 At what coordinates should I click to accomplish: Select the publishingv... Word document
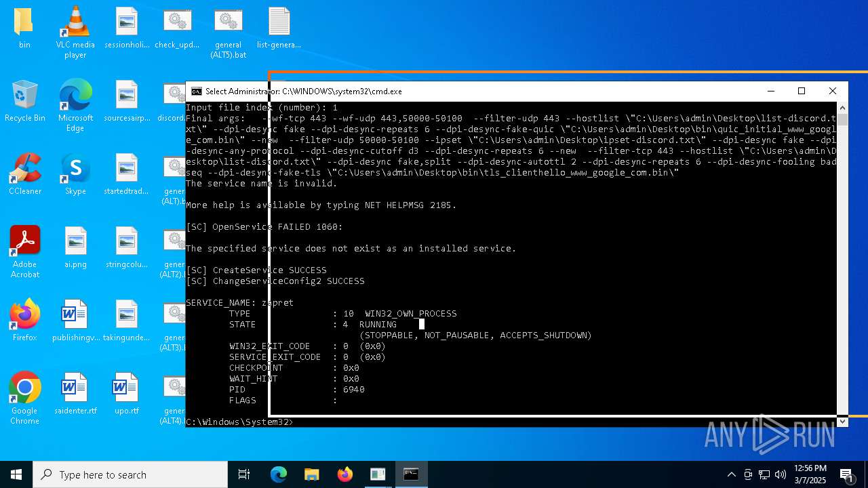(75, 320)
